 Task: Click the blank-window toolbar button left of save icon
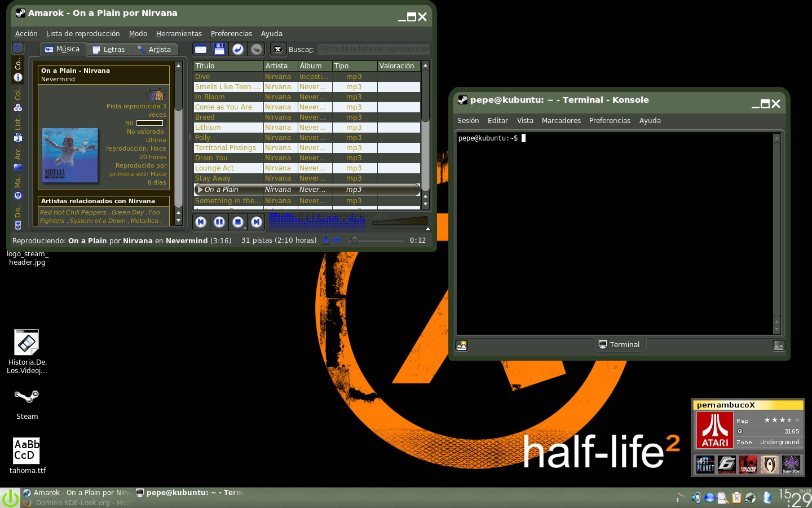click(x=201, y=49)
